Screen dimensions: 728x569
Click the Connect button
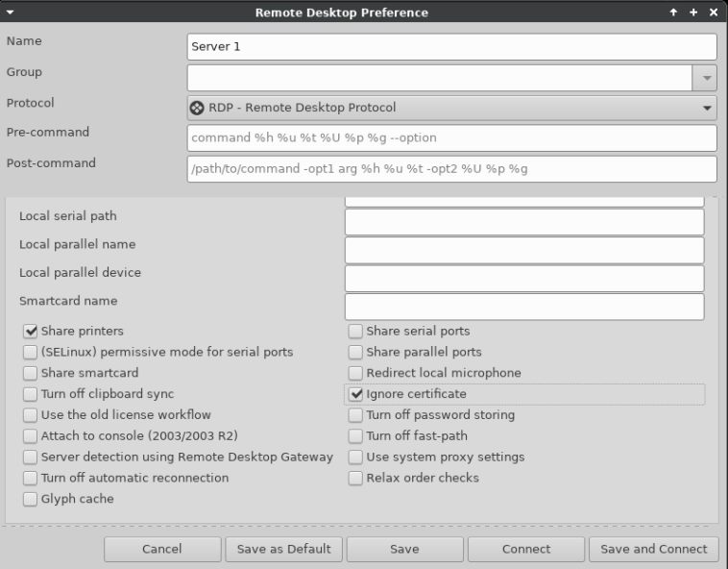pyautogui.click(x=525, y=549)
